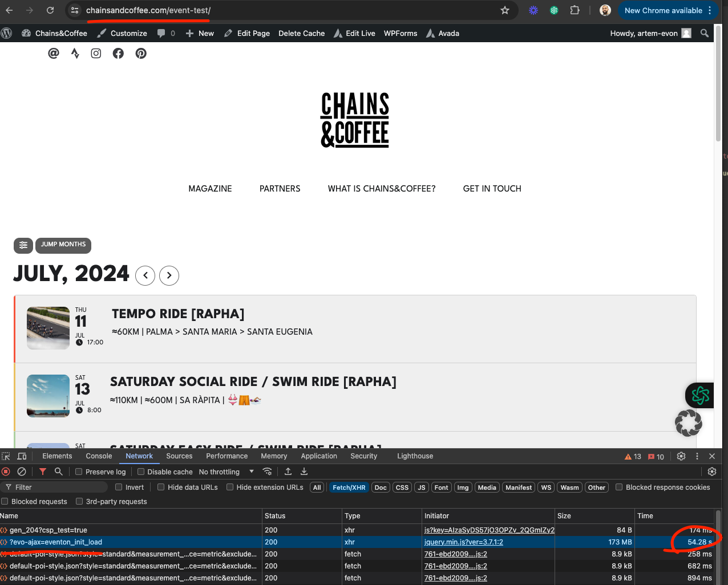Select the JS filter chip
Viewport: 728px width, 585px height.
click(x=421, y=487)
